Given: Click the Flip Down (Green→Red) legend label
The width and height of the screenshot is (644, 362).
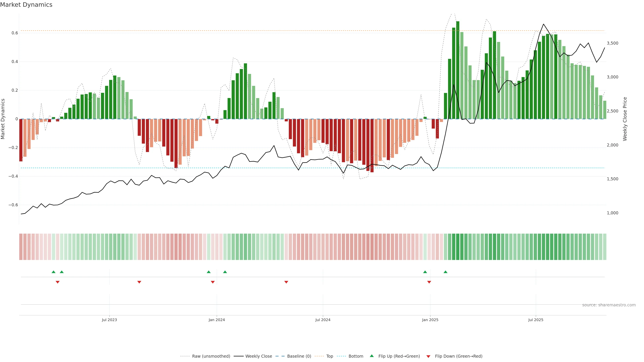Looking at the screenshot, I should (459, 356).
